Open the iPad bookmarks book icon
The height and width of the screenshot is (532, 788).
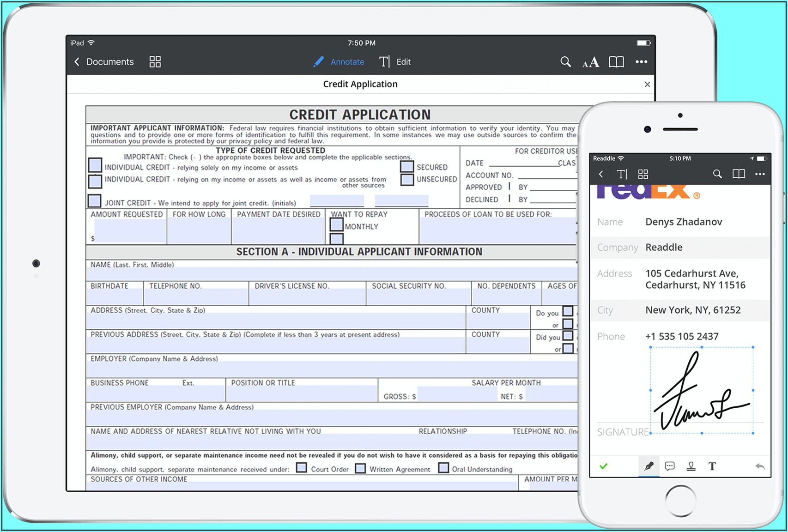coord(616,62)
